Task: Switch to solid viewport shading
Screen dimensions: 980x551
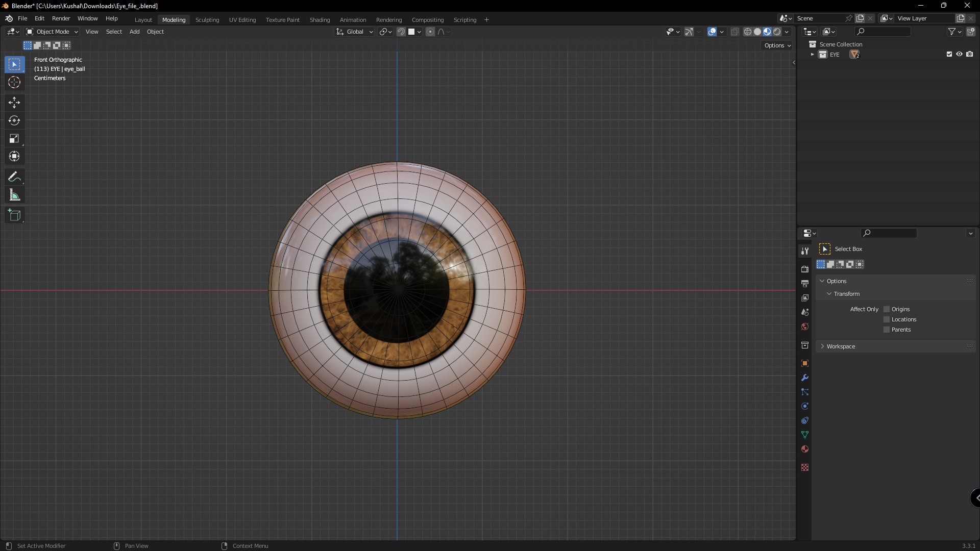Action: [757, 32]
